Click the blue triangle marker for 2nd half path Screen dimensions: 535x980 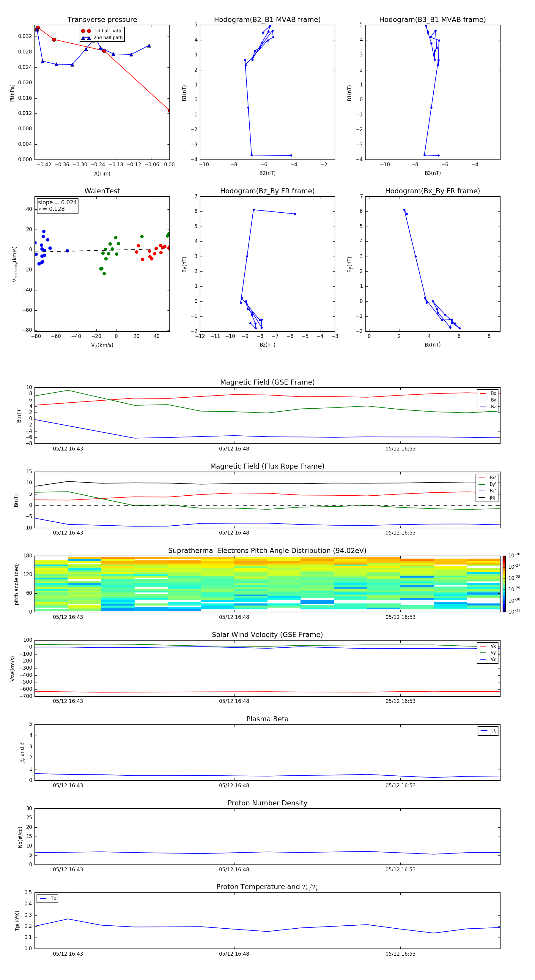(x=86, y=38)
